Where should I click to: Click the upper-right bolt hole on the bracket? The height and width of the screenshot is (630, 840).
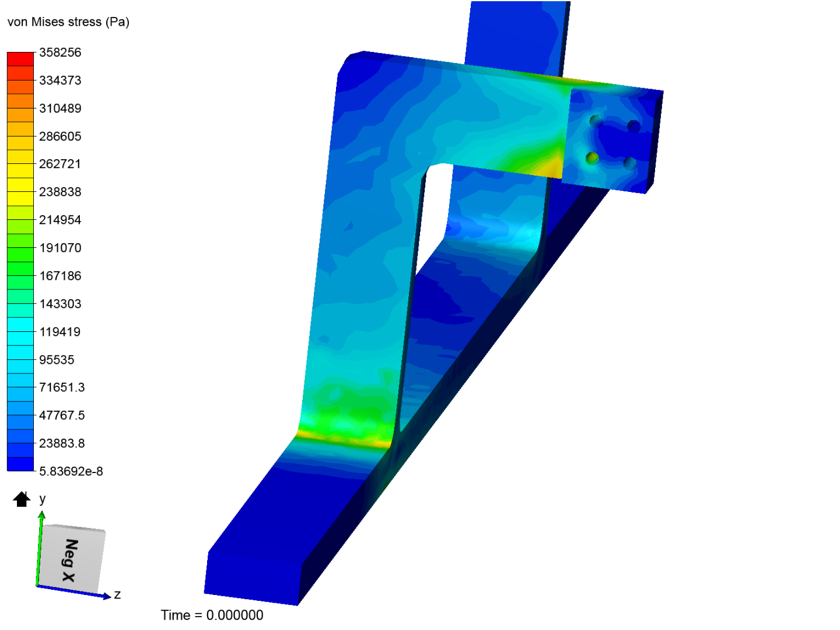point(634,126)
